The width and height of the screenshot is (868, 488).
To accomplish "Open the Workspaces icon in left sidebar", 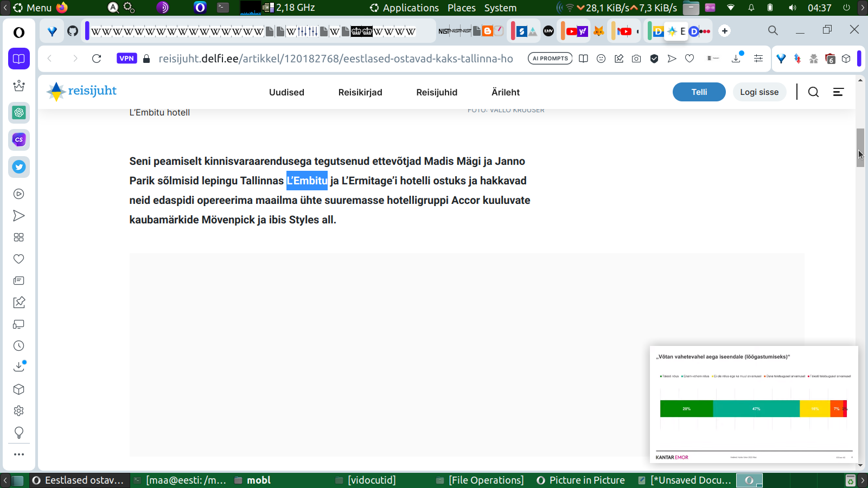I will tap(19, 59).
